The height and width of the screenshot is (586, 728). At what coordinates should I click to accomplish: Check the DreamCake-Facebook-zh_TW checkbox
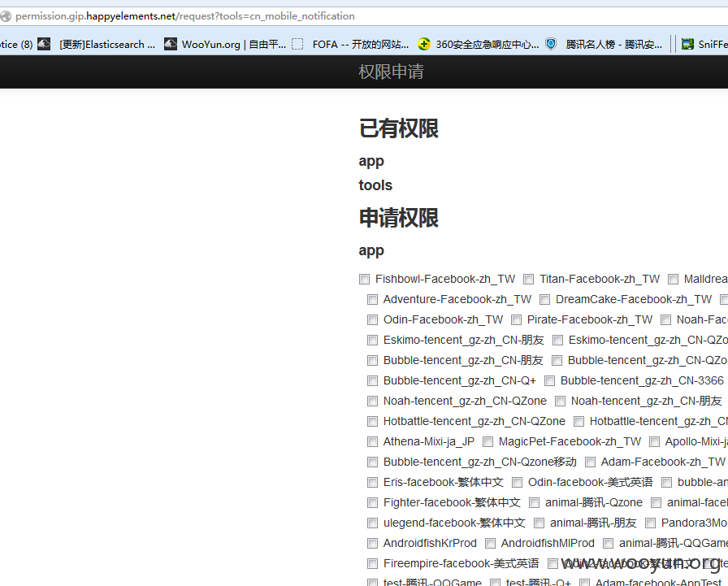(544, 299)
